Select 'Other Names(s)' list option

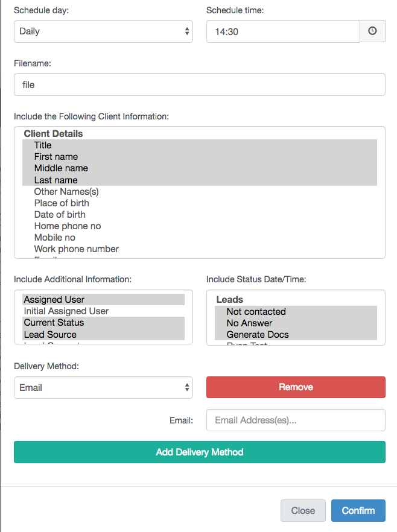(x=66, y=192)
